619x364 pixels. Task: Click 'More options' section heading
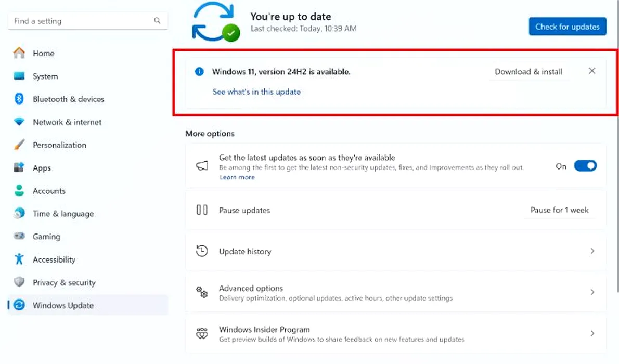(210, 134)
